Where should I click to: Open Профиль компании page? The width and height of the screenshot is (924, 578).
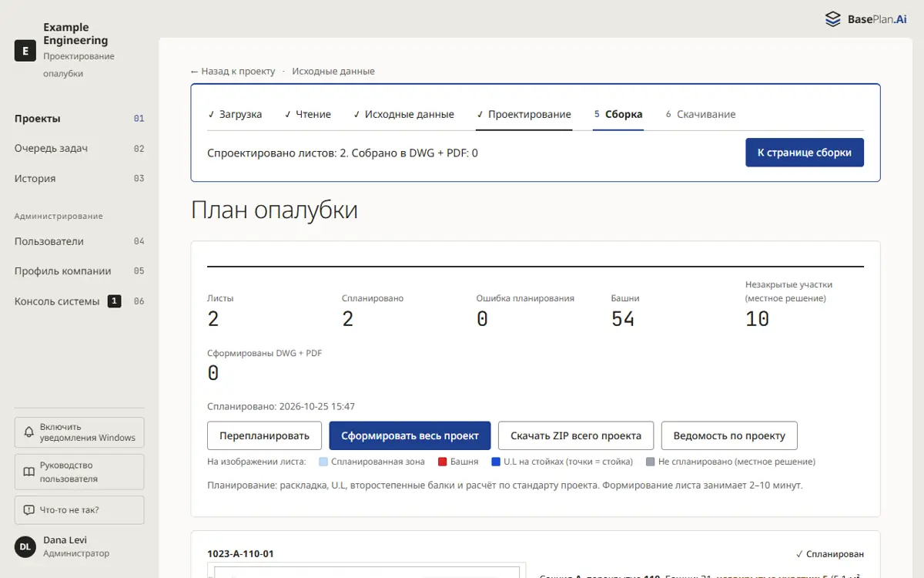(79, 271)
